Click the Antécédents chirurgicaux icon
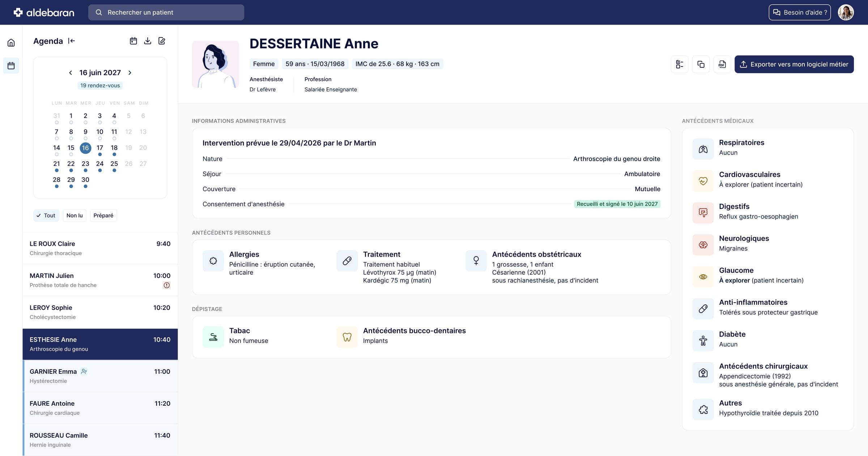Screen dimensions: 868x456 pyautogui.click(x=703, y=373)
